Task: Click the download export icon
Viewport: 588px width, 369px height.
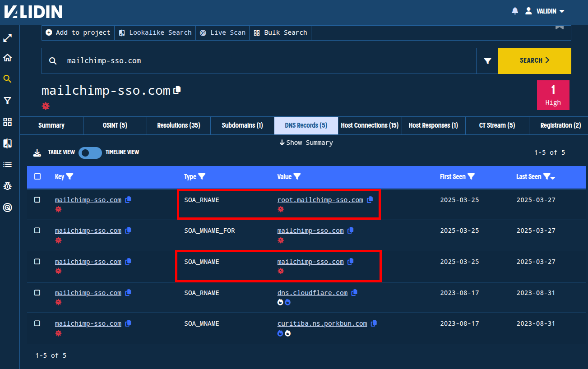Action: 37,152
